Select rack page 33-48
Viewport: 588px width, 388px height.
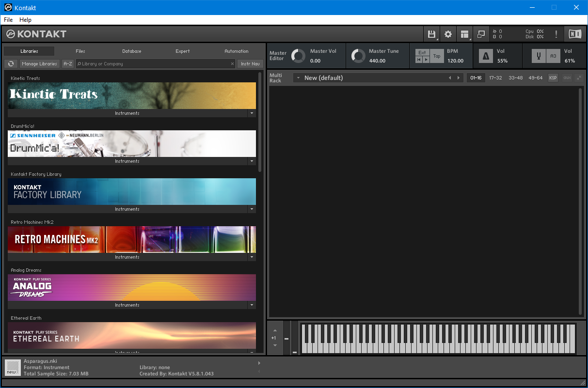click(x=516, y=78)
